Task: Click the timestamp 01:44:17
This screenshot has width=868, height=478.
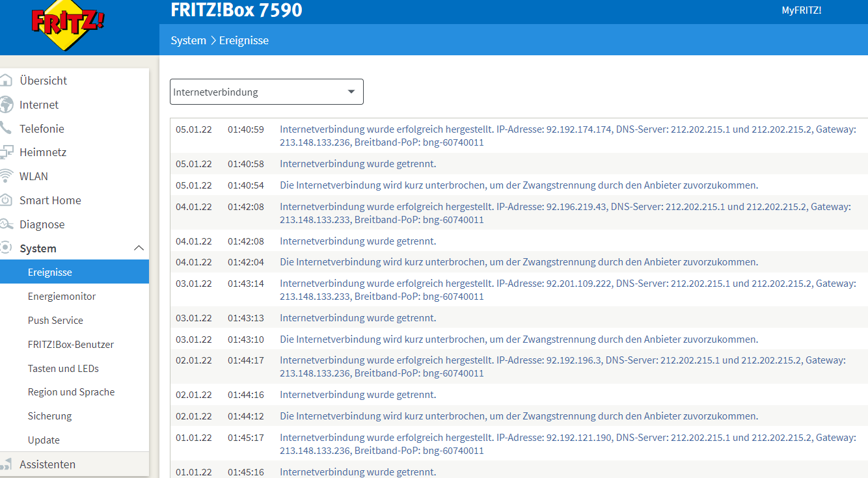Action: [x=246, y=360]
